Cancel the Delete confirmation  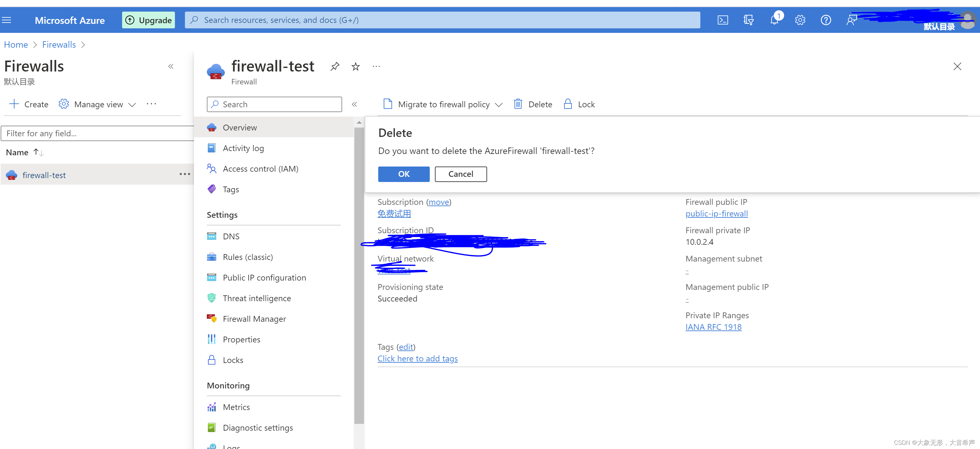click(461, 174)
